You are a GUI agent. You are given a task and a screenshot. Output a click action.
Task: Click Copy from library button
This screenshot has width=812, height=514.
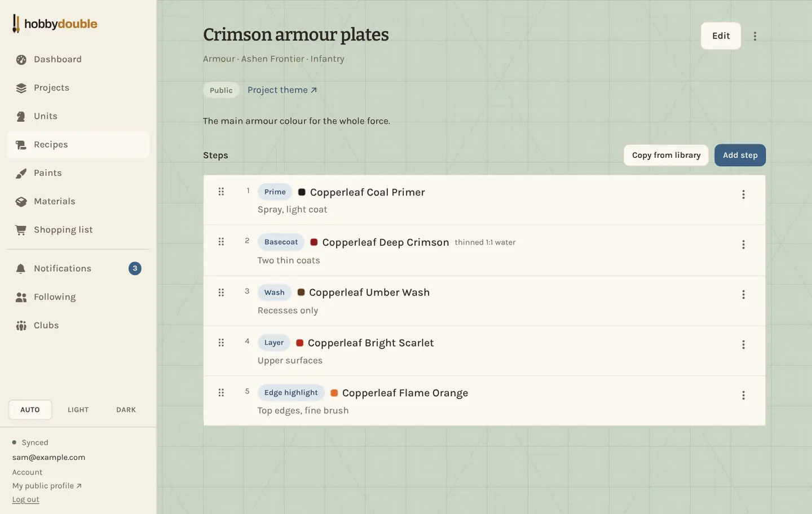point(666,155)
